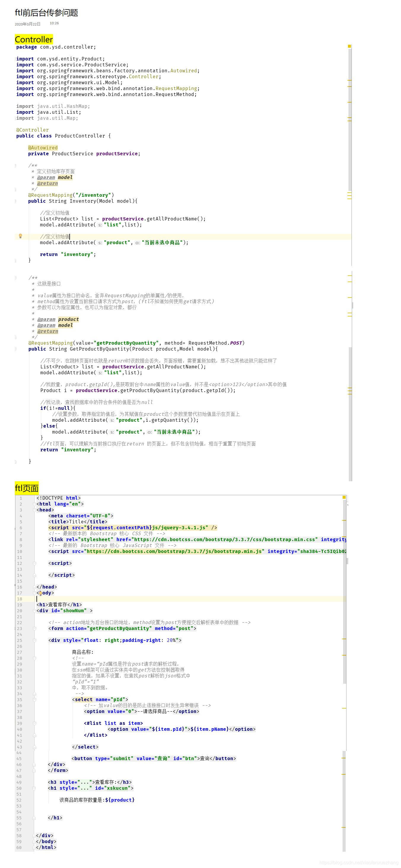The width and height of the screenshot is (401, 868).
Task: Click the button type="submit" 查询 line
Action: pyautogui.click(x=154, y=759)
